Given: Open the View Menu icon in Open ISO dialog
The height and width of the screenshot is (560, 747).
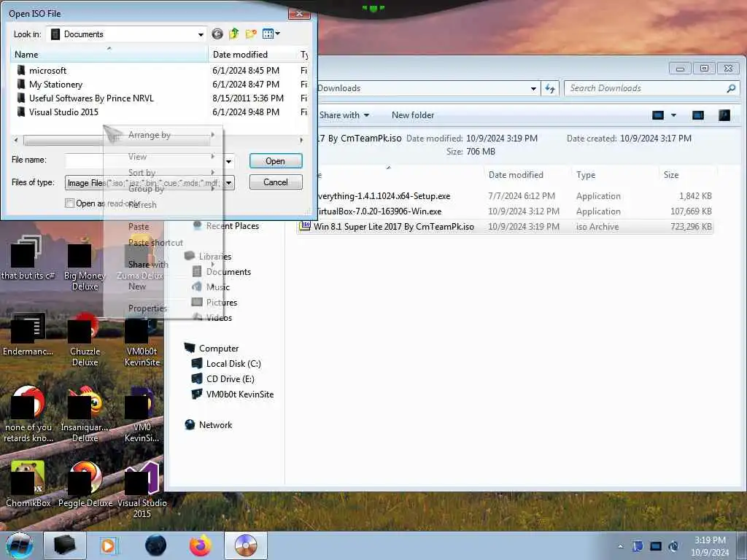Looking at the screenshot, I should pyautogui.click(x=268, y=34).
